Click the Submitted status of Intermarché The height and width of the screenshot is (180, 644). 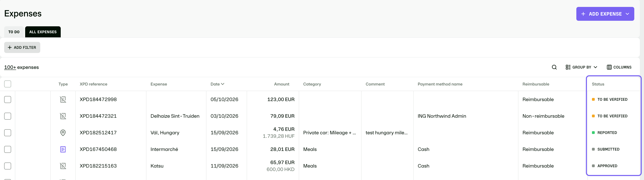point(606,149)
